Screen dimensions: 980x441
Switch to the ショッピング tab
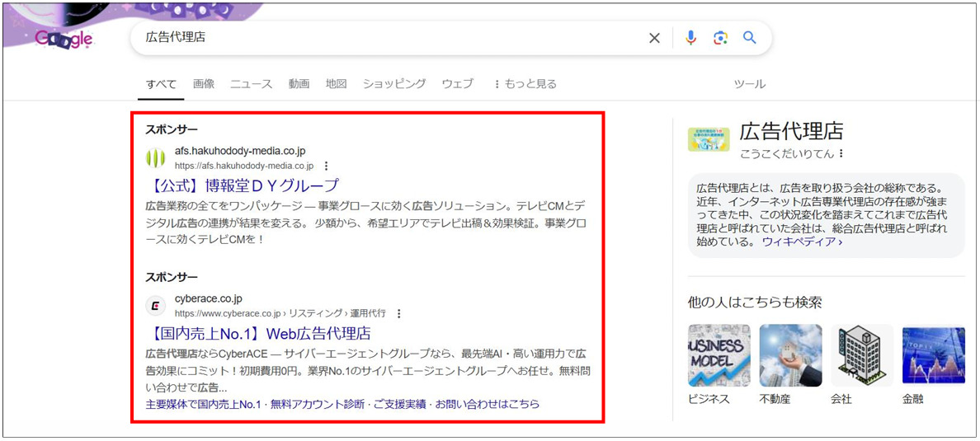[394, 84]
